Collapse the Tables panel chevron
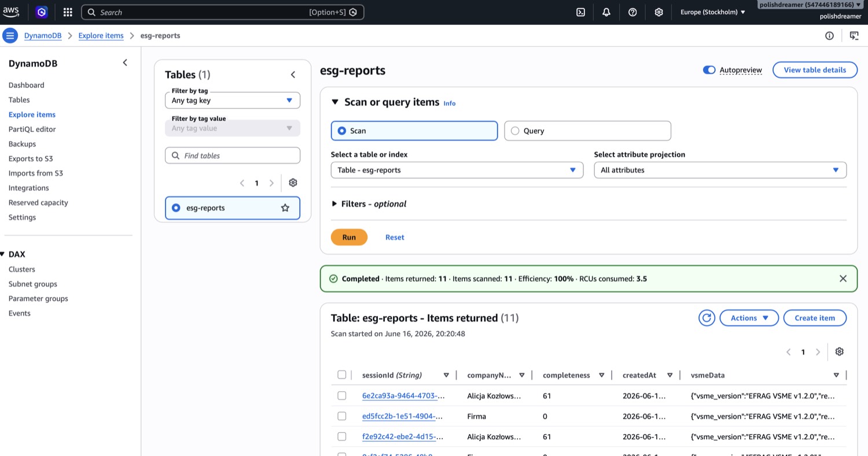Screen dimensions: 868x456 pos(293,75)
